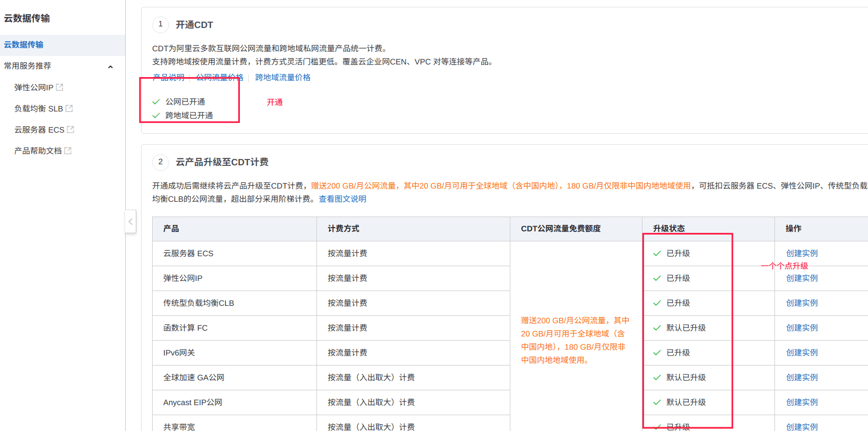Open 弹性公网IP from sidebar services
The image size is (868, 431).
point(34,87)
